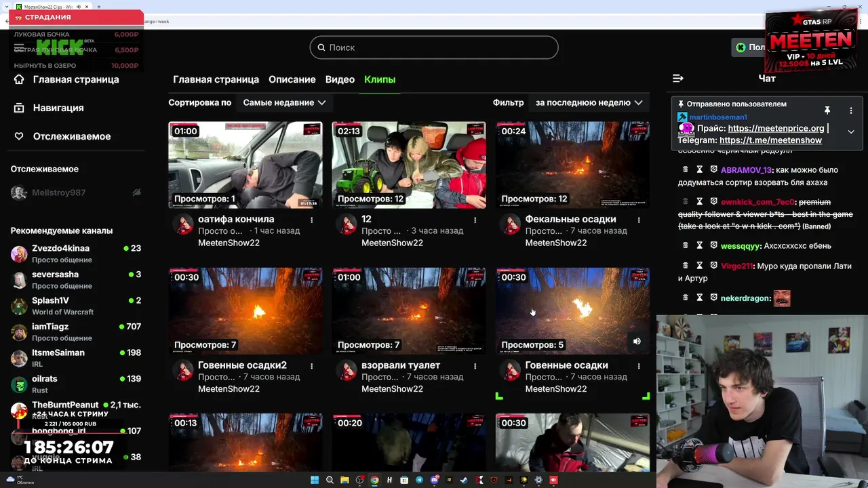Open options menu for 'Фекальные осадки' clip

click(x=639, y=220)
